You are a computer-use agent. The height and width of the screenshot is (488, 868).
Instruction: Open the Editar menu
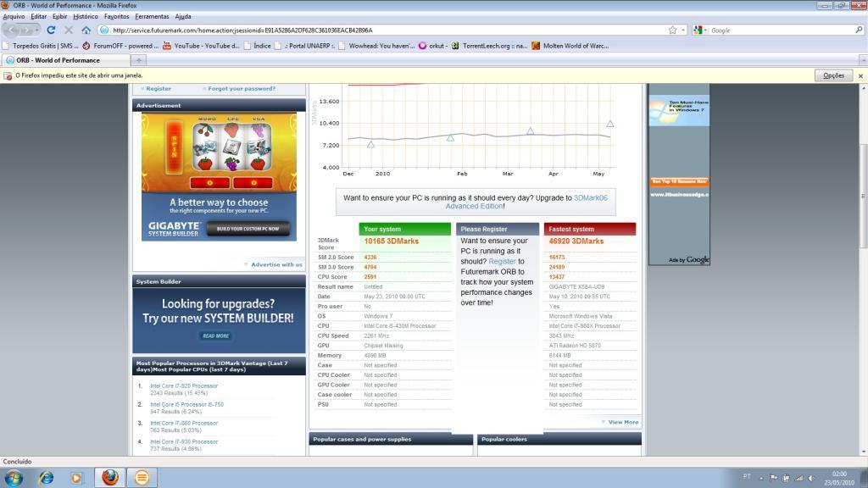coord(39,17)
